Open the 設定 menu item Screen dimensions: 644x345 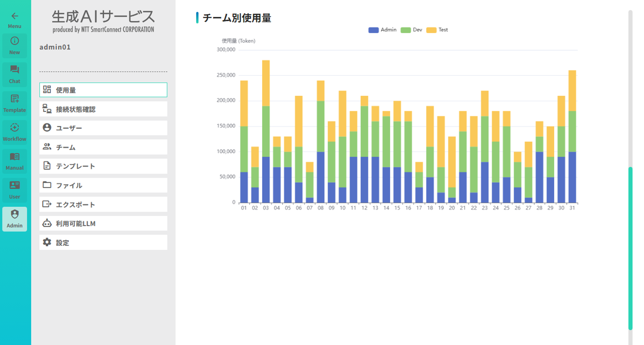[103, 242]
